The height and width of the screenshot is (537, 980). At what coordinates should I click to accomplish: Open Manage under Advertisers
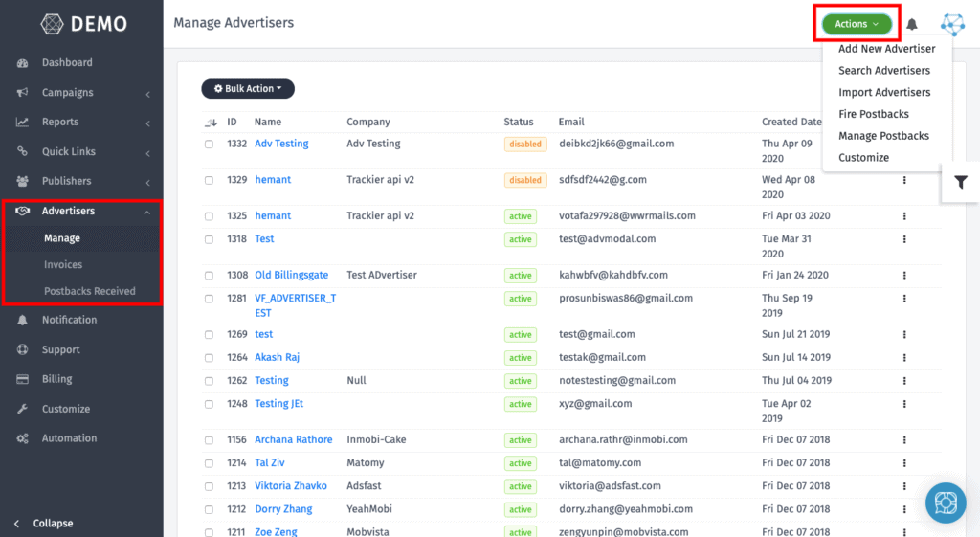[62, 238]
